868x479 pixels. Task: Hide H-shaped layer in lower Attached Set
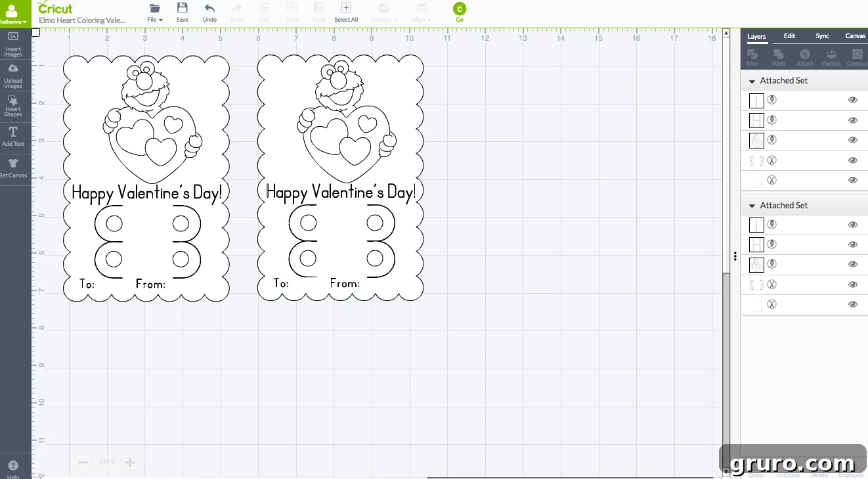(853, 244)
